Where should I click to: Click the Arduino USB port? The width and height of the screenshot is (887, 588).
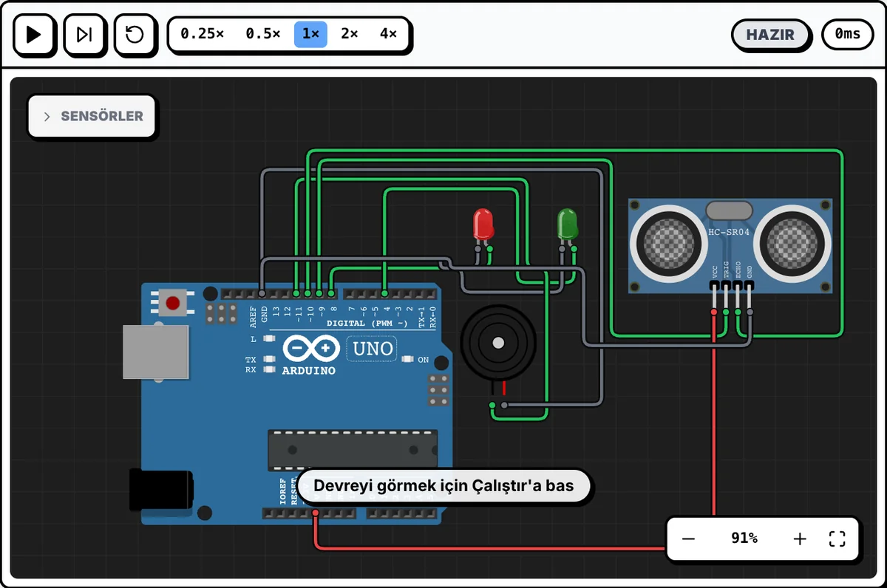[156, 352]
